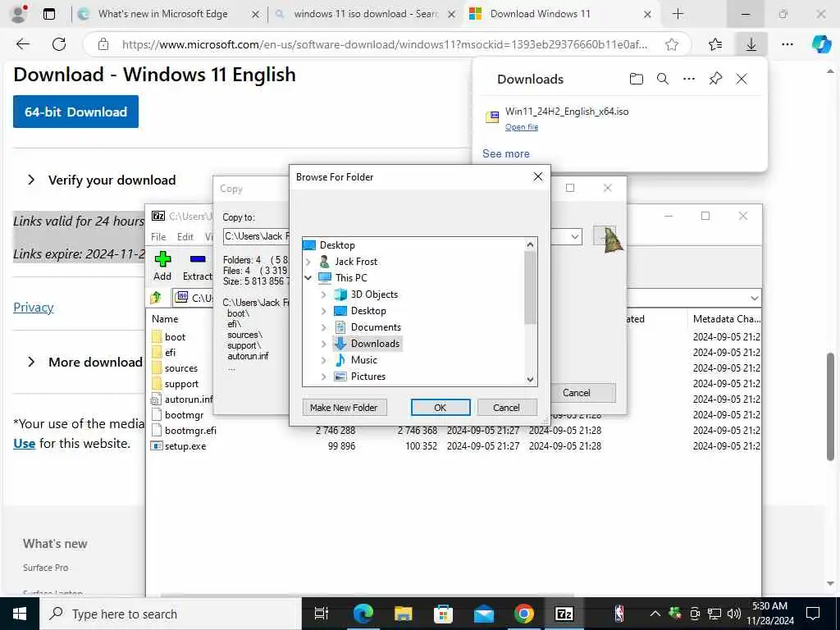
Task: Open Edge profile avatar
Action: [x=19, y=14]
